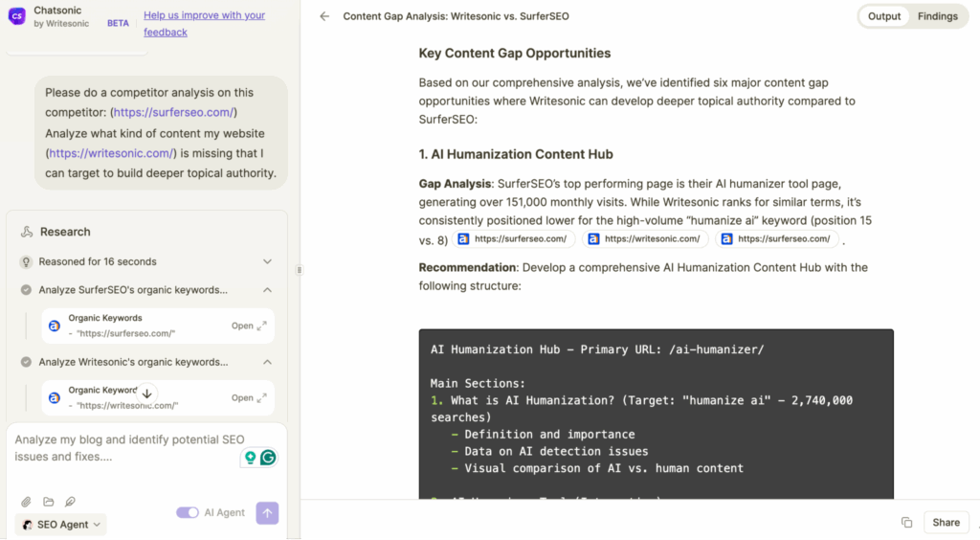Click the by Writesonic subtitle
The height and width of the screenshot is (540, 980).
[x=61, y=24]
